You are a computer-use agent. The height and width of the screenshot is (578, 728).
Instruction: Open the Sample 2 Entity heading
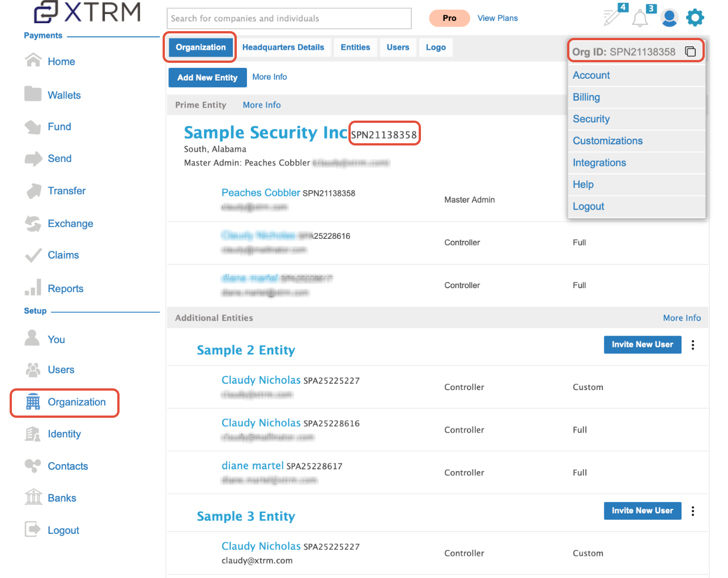246,350
